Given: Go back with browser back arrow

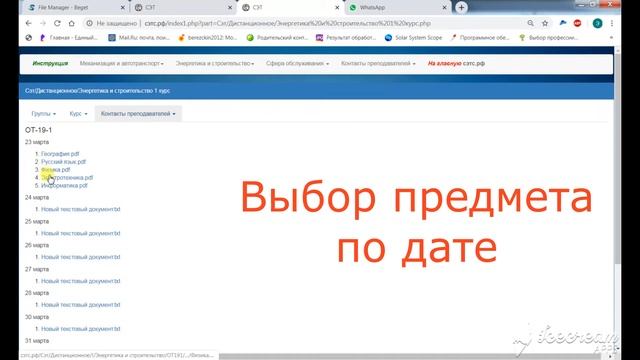Looking at the screenshot, I should (x=29, y=23).
